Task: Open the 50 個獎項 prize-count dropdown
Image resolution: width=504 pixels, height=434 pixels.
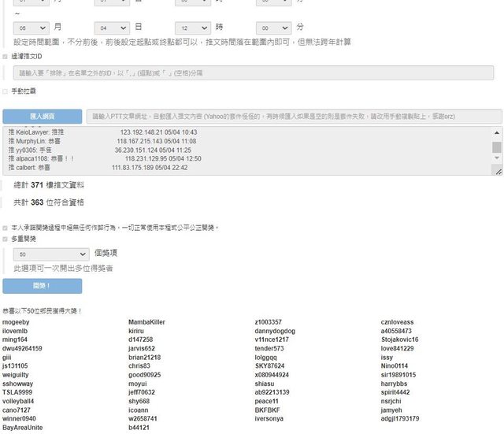Action: click(x=52, y=254)
